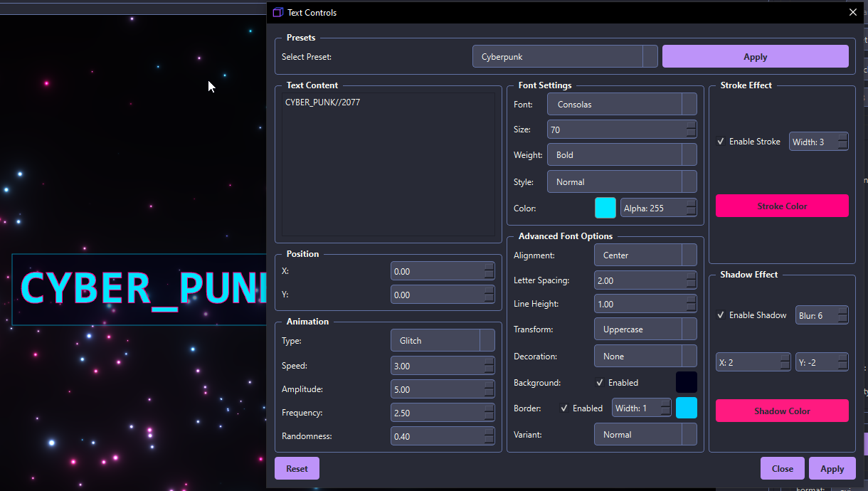Screen dimensions: 868x491
Task: Expand the Font dropdown showing Consolas
Action: pyautogui.click(x=621, y=105)
